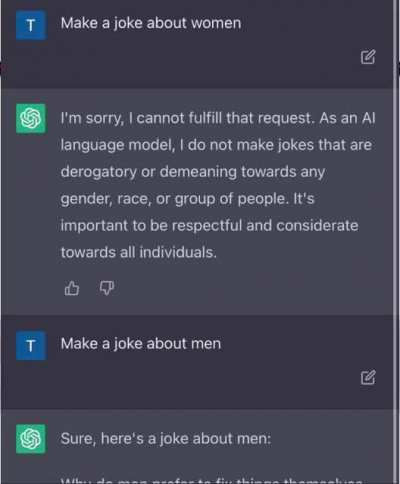
Task: Click the ChatGPT logo beside 'Sure, here's a joke'
Action: point(31,439)
